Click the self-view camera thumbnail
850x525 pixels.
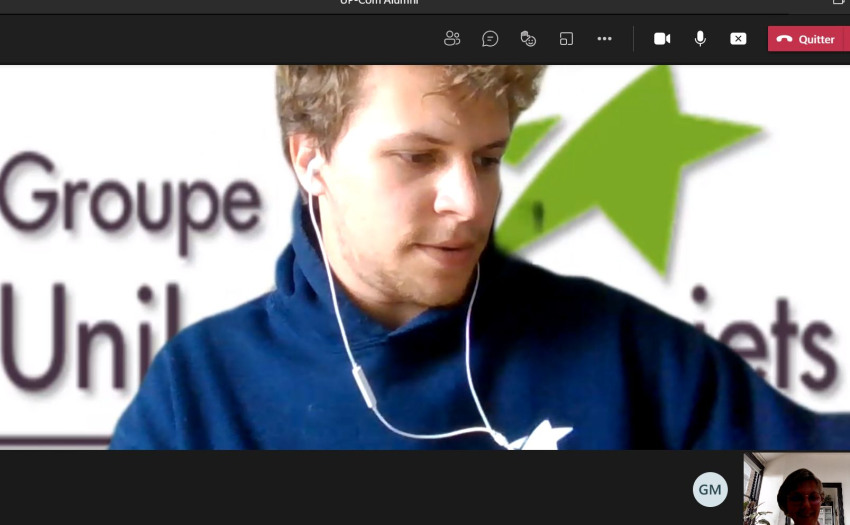pyautogui.click(x=796, y=489)
